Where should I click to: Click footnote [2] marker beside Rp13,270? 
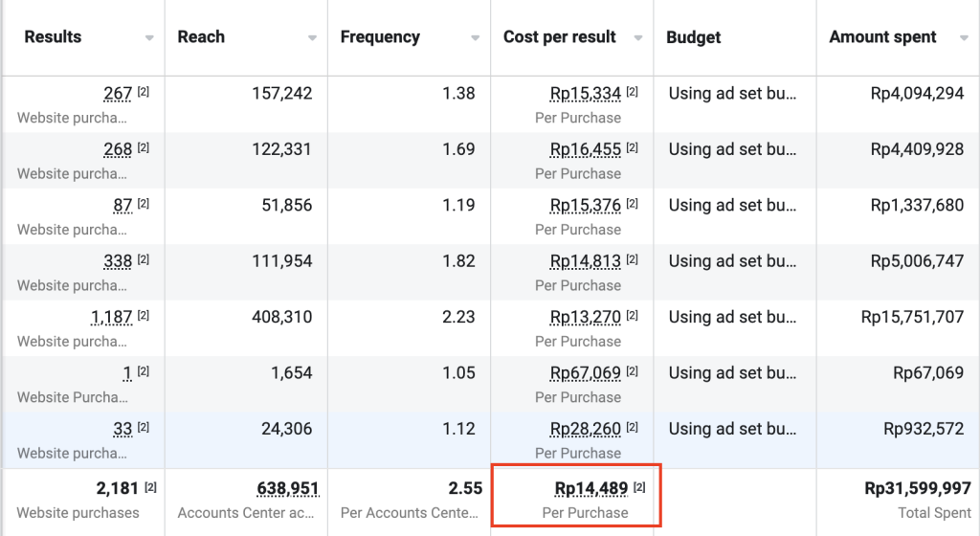[x=633, y=316]
